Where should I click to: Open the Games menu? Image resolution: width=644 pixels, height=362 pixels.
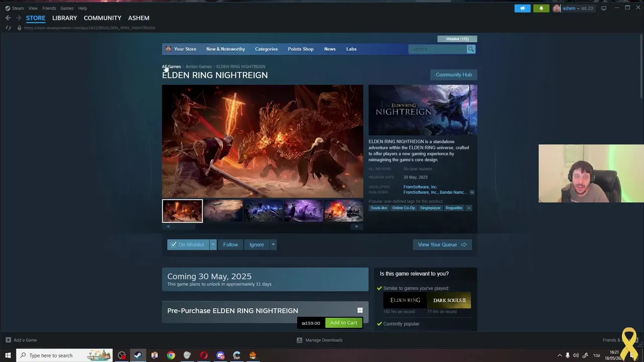click(67, 8)
